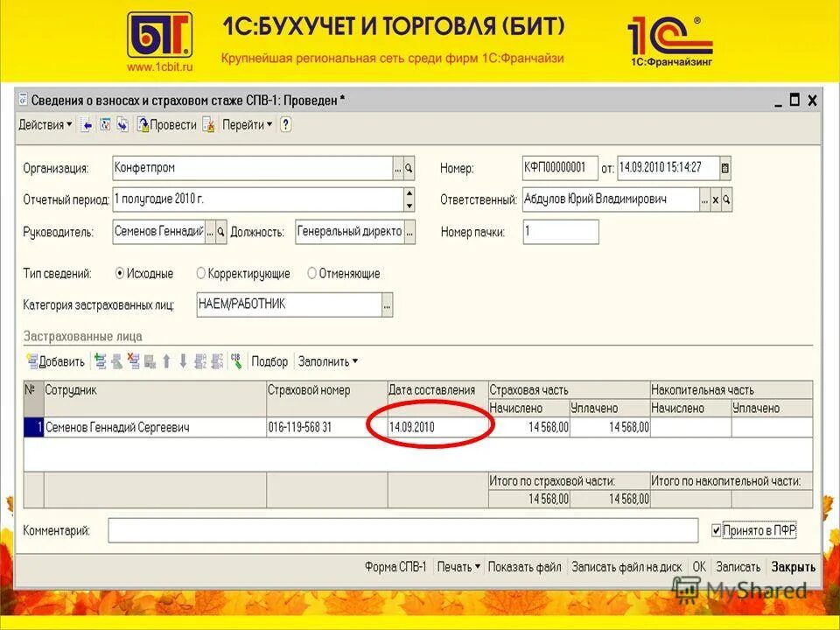Click the Номер field КФП00000001
This screenshot has width=840, height=630.
click(560, 168)
